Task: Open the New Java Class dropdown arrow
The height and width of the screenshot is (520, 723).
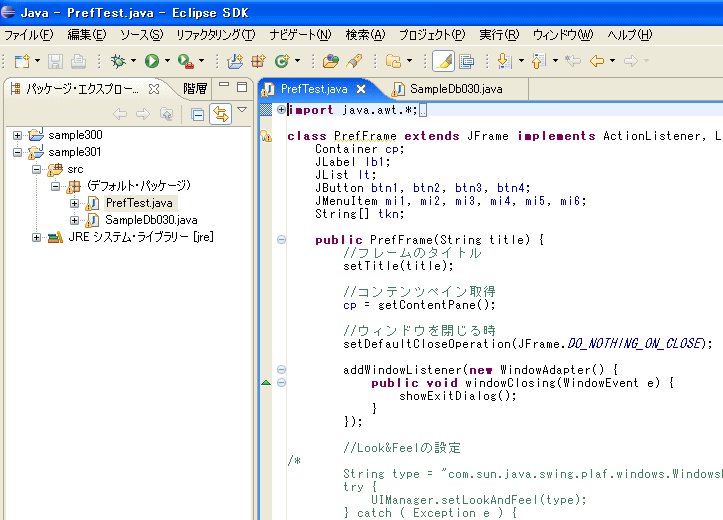Action: [297, 60]
